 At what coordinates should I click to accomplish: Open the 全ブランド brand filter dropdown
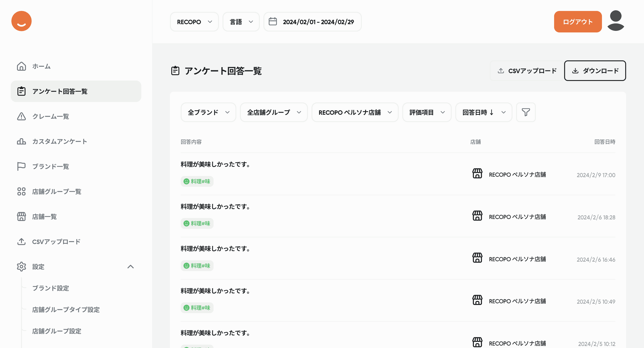(x=208, y=112)
